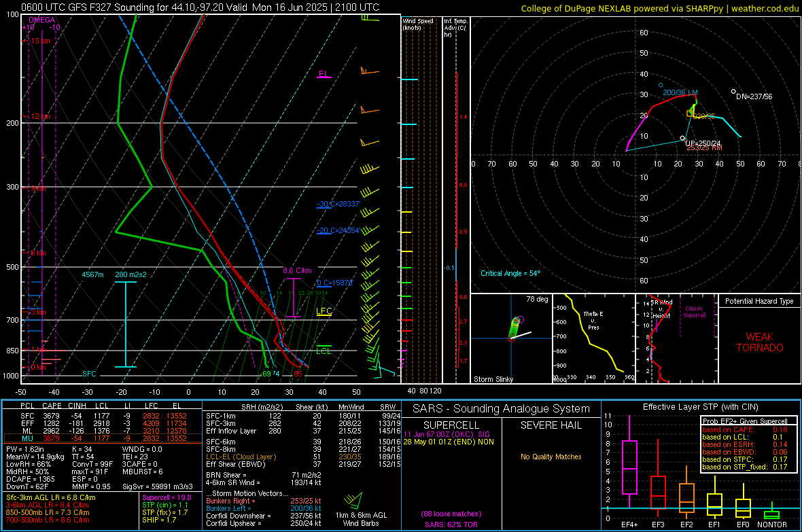802x532 pixels.
Task: Click the '4567m' inflow layer label
Action: (92, 274)
